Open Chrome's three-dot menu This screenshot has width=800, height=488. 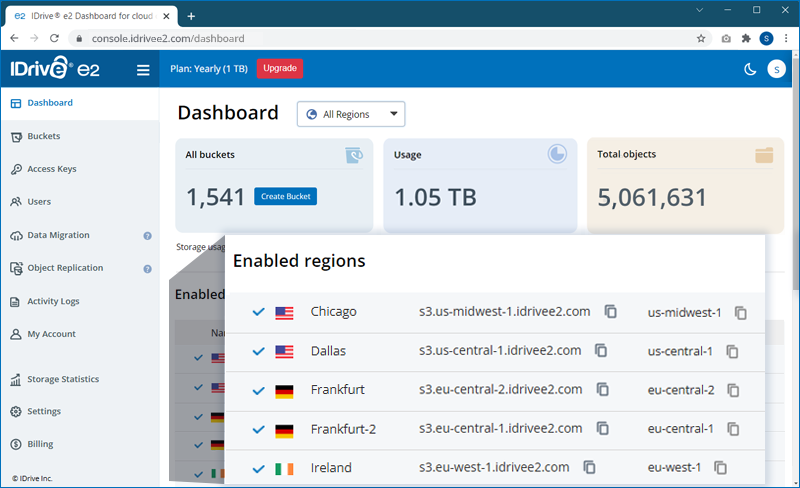787,39
